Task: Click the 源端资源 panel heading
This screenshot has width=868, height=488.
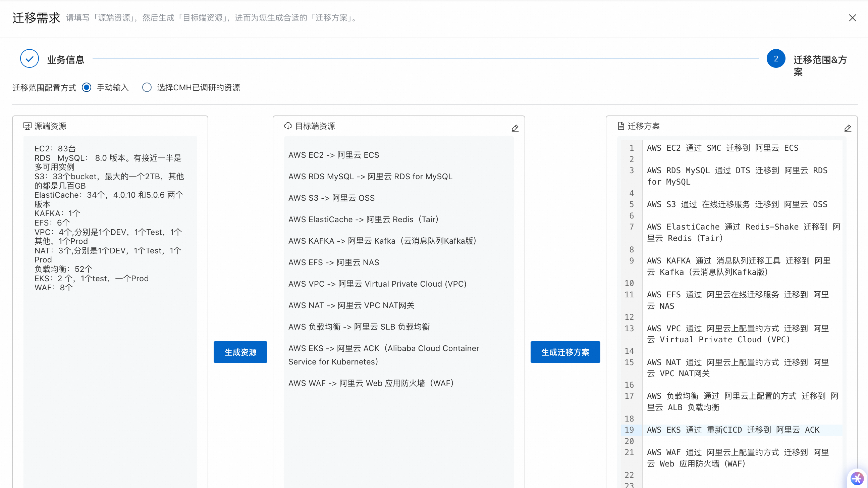Action: point(50,126)
